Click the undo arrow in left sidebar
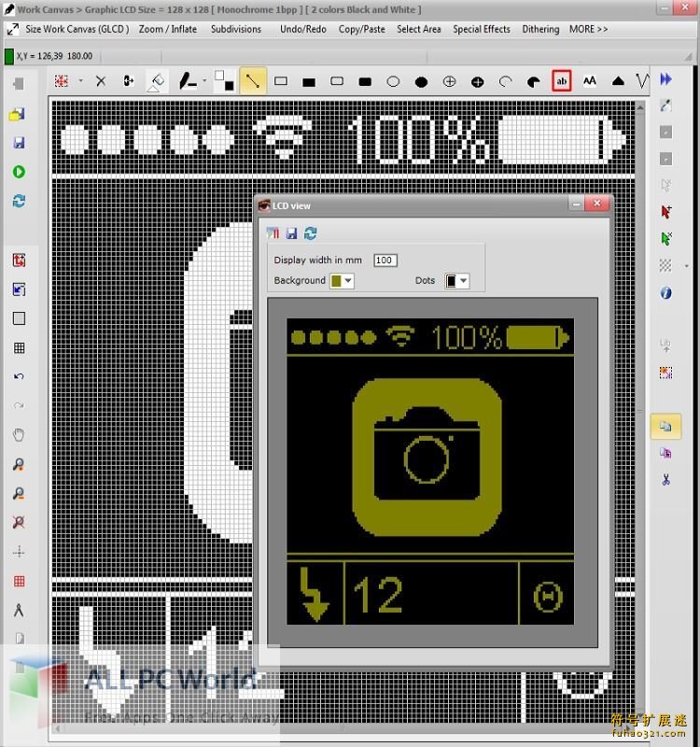The width and height of the screenshot is (700, 747). pos(19,377)
